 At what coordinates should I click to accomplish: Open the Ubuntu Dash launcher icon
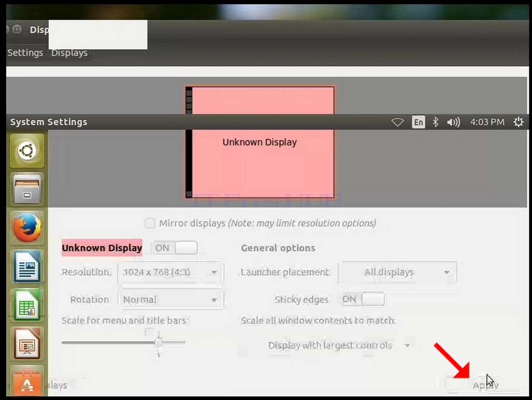[27, 150]
